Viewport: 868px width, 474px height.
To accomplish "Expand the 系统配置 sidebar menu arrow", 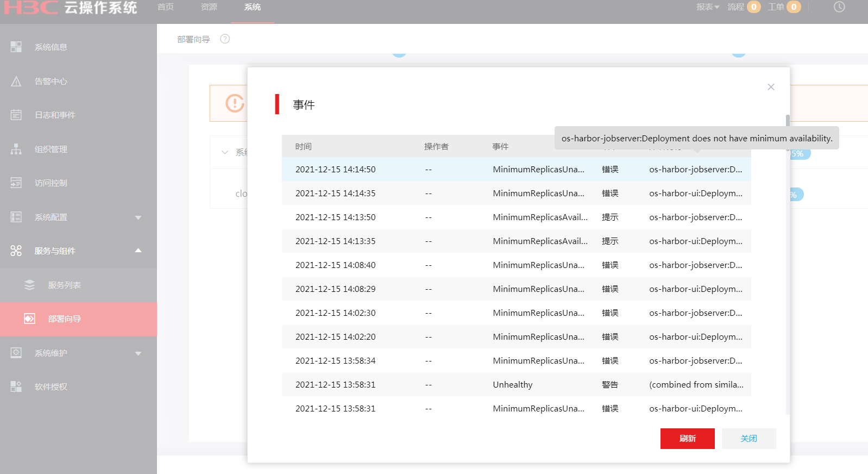I will 138,217.
